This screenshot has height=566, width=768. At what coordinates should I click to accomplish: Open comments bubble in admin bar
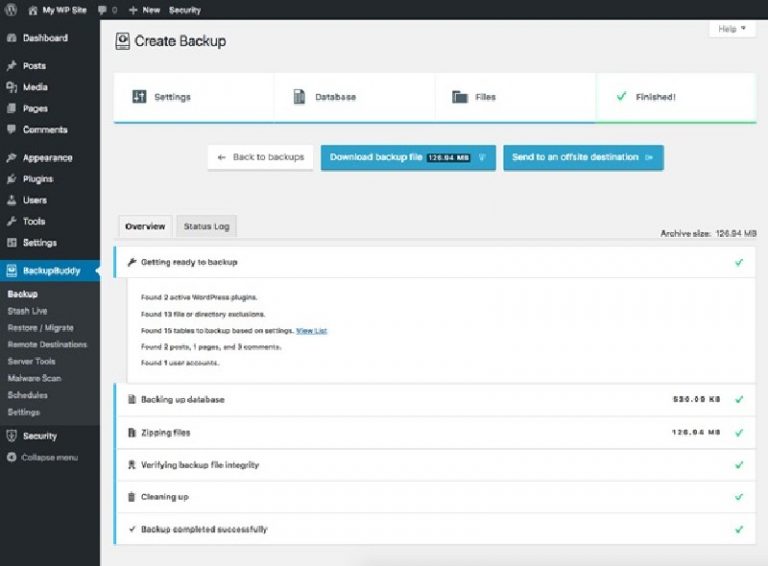tap(107, 10)
